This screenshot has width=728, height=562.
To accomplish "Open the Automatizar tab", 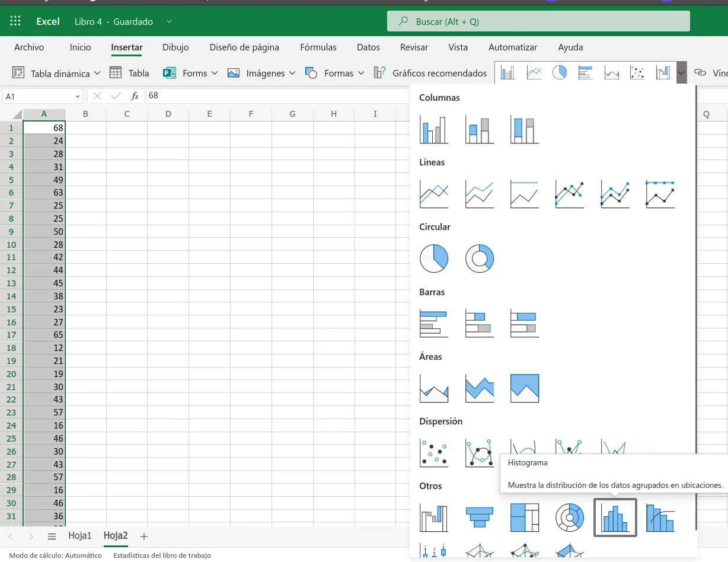I will coord(513,47).
